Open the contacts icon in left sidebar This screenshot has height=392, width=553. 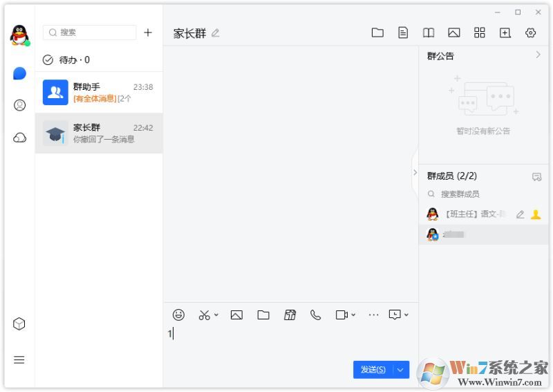tap(19, 105)
